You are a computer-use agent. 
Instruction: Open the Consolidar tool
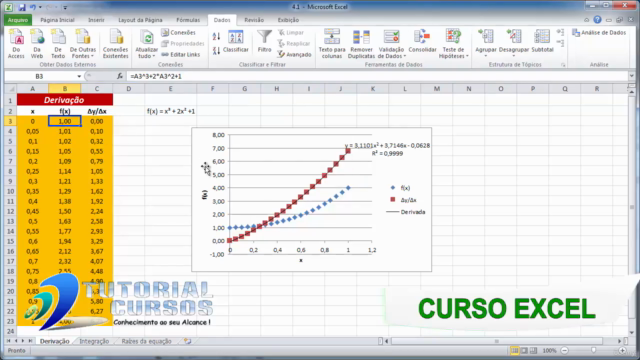[x=422, y=41]
